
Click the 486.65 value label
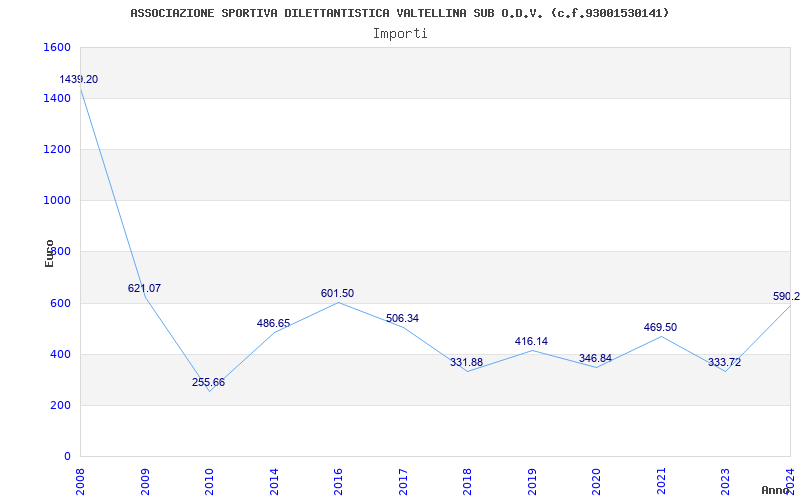click(x=273, y=323)
